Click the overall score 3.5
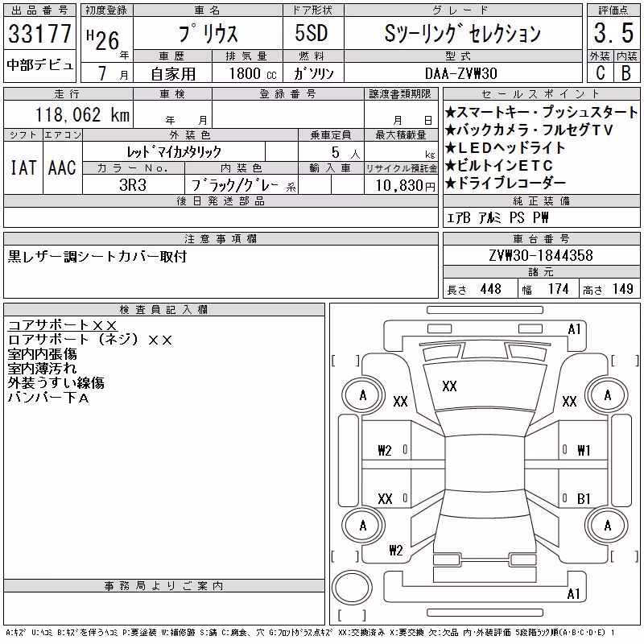Image resolution: width=644 pixels, height=644 pixels. pos(613,33)
